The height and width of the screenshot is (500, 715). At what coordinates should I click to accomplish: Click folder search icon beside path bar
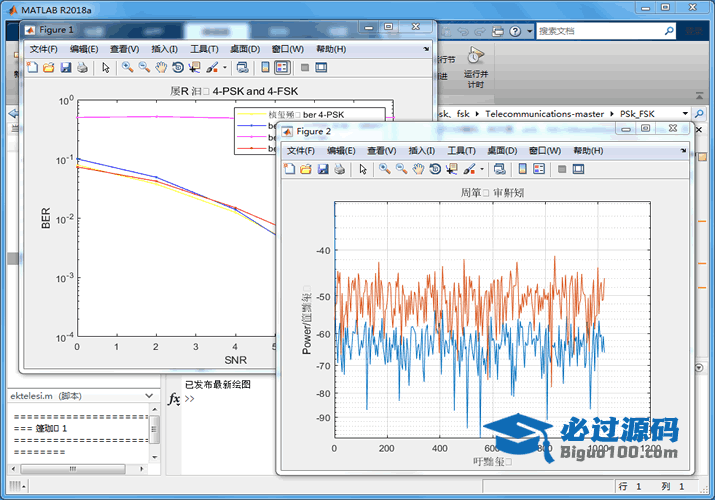(x=699, y=113)
